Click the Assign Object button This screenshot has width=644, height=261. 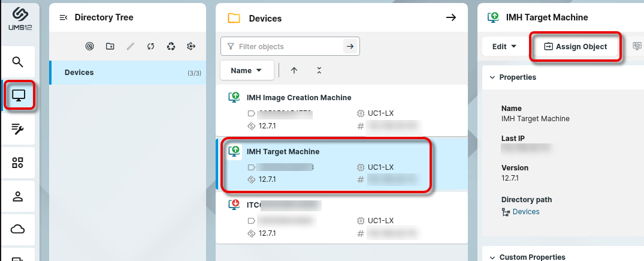point(575,46)
